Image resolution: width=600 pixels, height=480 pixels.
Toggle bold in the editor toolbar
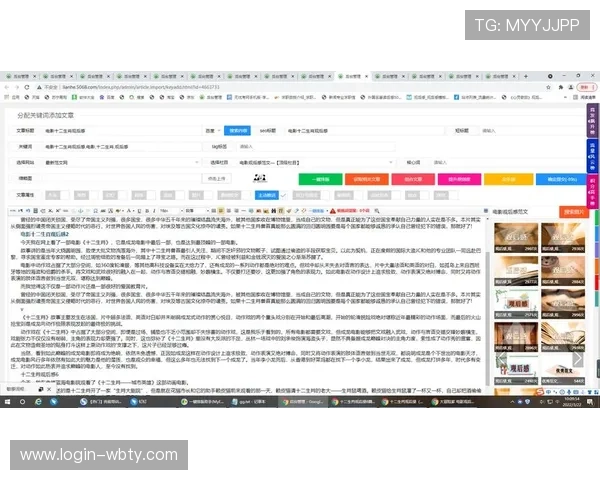[147, 211]
